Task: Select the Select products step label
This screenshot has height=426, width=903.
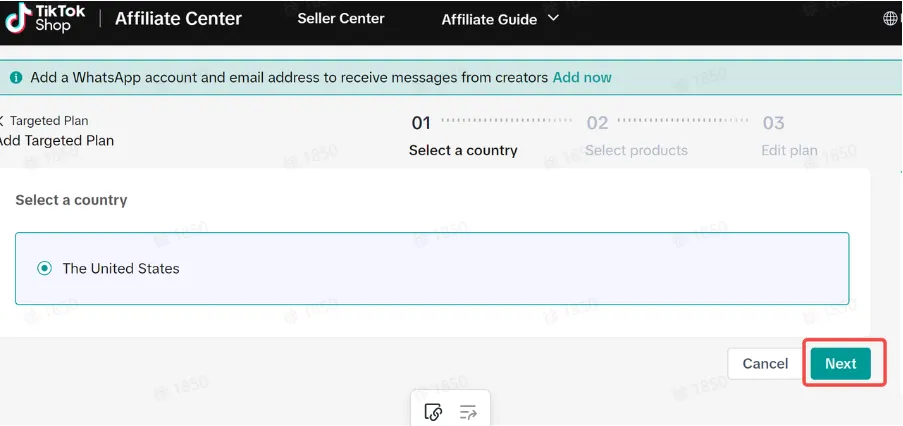Action: click(x=636, y=150)
